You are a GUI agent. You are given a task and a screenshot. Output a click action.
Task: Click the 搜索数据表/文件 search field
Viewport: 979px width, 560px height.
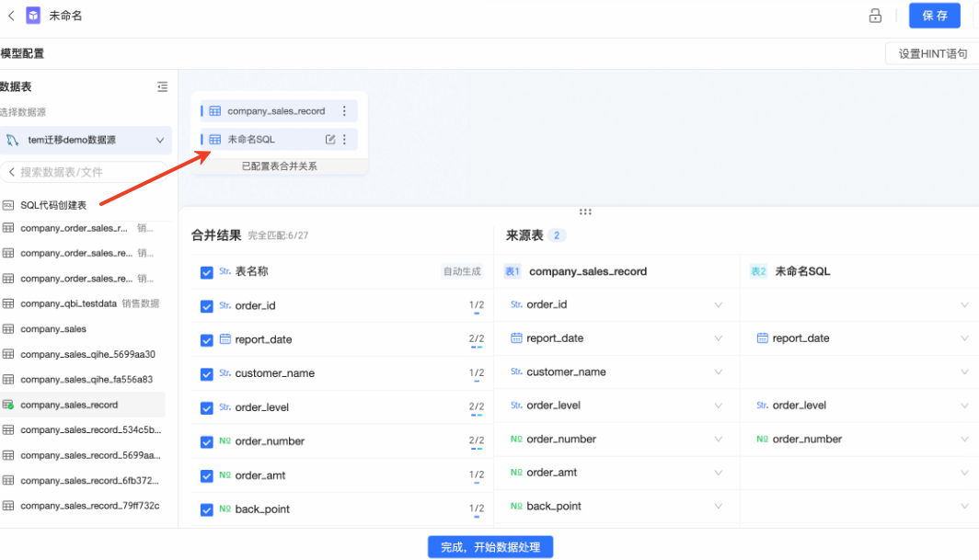[87, 172]
